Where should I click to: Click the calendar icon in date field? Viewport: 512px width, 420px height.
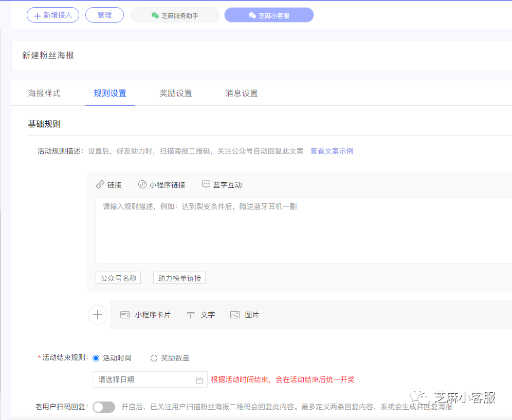[199, 380]
